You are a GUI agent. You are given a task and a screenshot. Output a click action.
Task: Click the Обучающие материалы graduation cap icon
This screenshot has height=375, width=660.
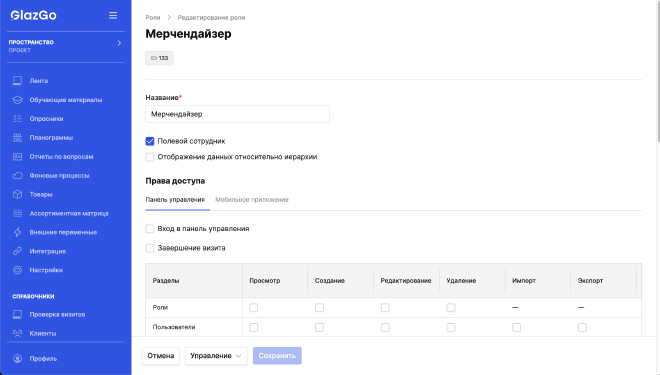click(x=17, y=100)
